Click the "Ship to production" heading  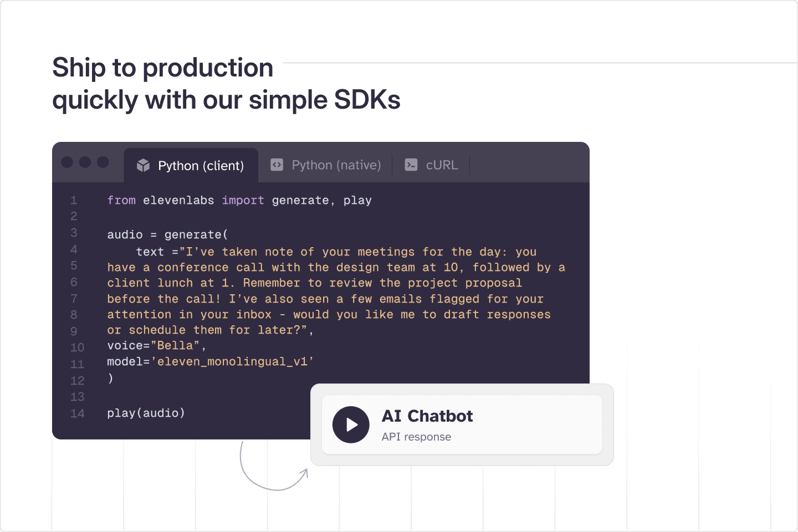point(162,68)
